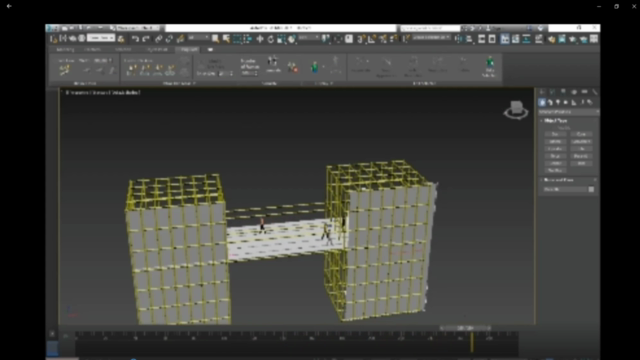Image resolution: width=640 pixels, height=360 pixels.
Task: Open the Display people dropdown arrow in ribbon
Action: click(x=323, y=67)
